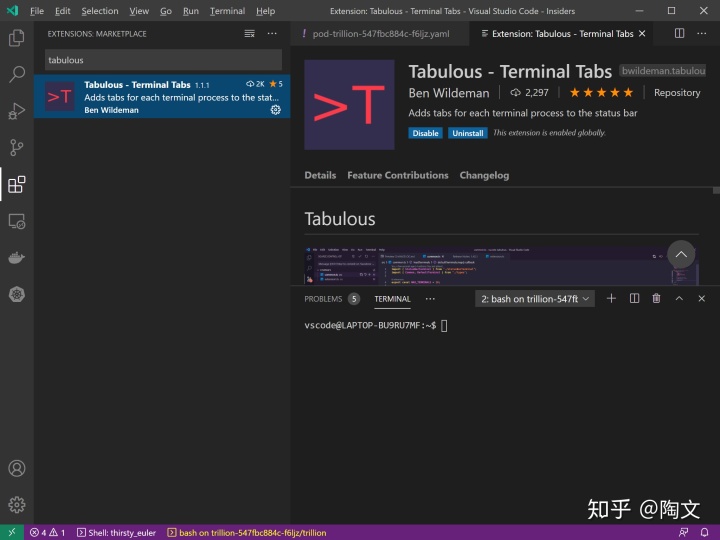Click the scroll-to-top round button

(681, 254)
